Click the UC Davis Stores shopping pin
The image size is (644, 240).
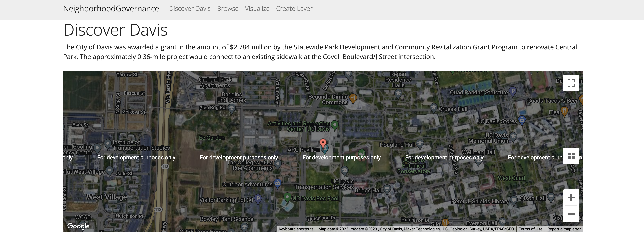click(522, 120)
